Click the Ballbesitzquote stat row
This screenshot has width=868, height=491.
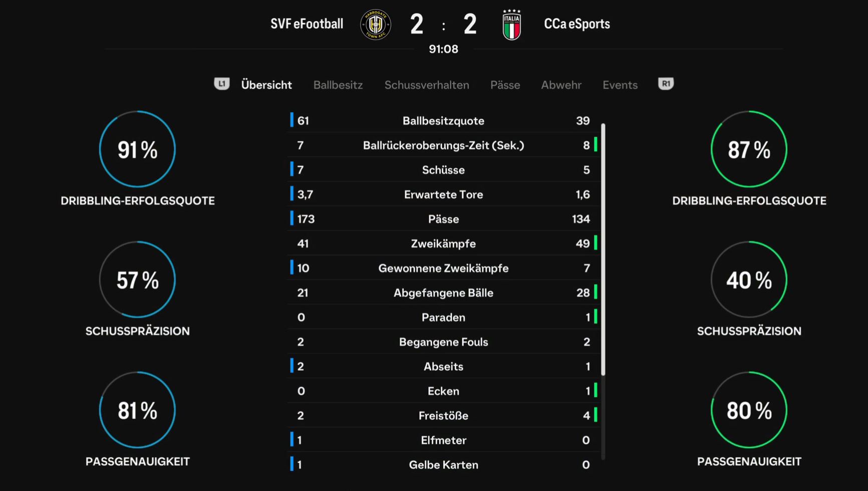[444, 121]
